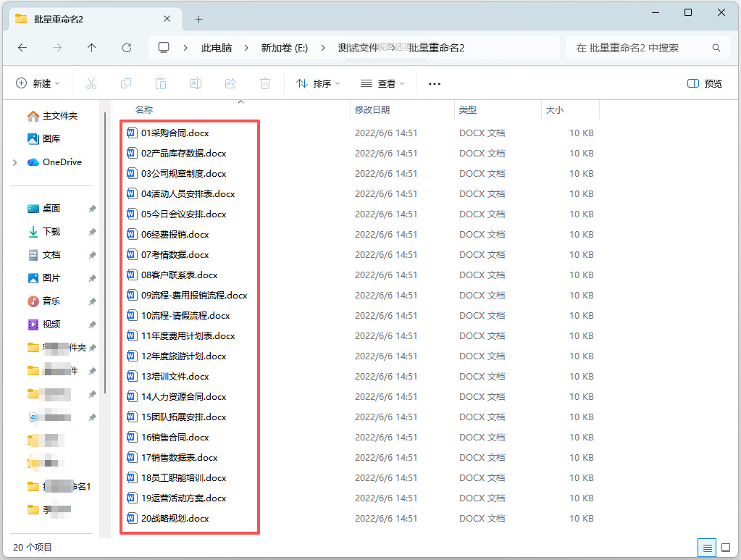The height and width of the screenshot is (560, 741).
Task: Sort by 大小 column header
Action: pos(555,109)
